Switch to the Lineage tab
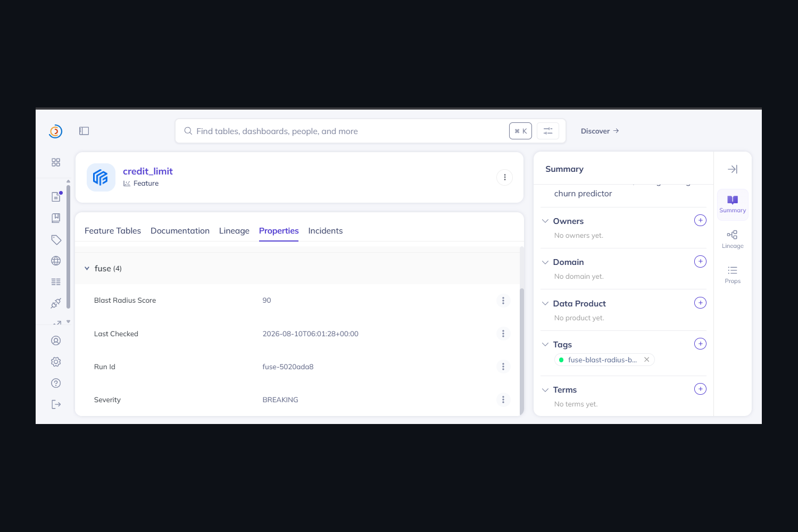Image resolution: width=798 pixels, height=532 pixels. point(234,231)
